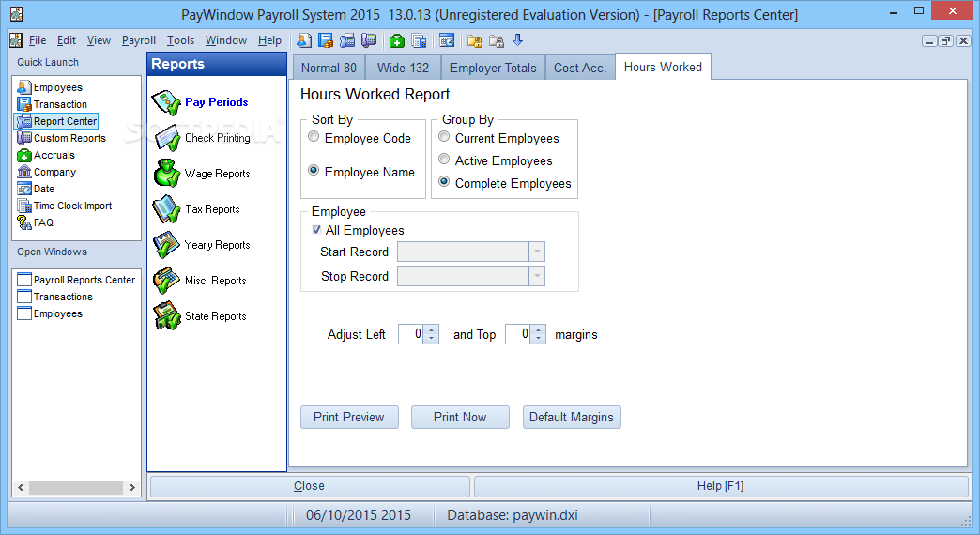Open the File menu
Image resolution: width=980 pixels, height=535 pixels.
click(38, 40)
